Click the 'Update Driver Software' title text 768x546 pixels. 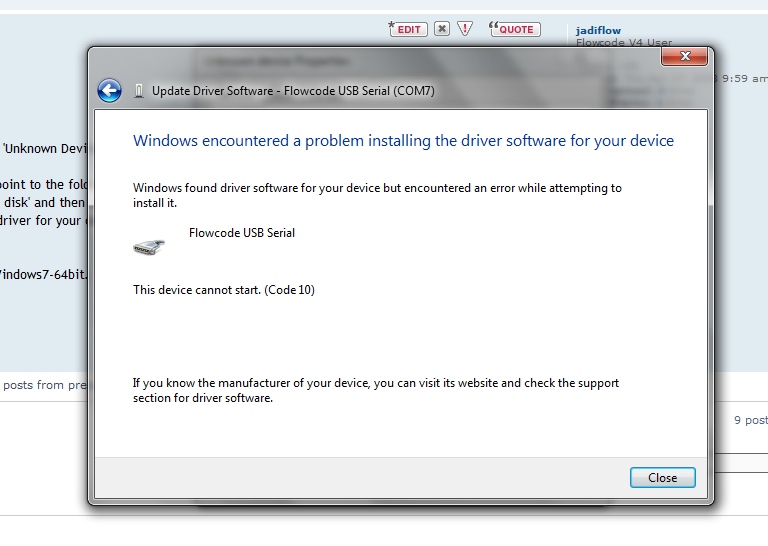point(293,91)
